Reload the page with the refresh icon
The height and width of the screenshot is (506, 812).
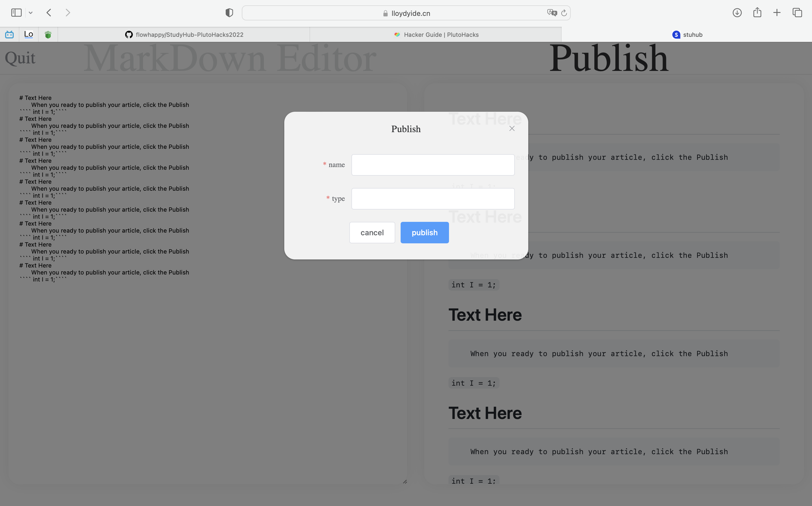click(564, 13)
